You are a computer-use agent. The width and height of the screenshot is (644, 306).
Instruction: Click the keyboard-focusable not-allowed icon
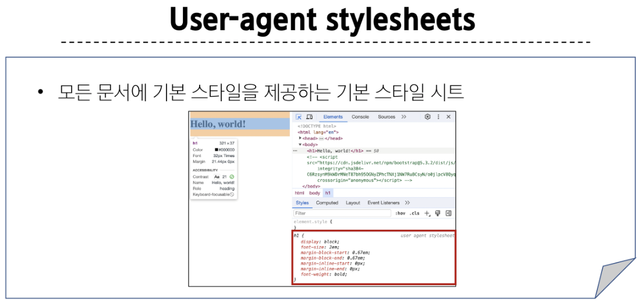pos(232,194)
